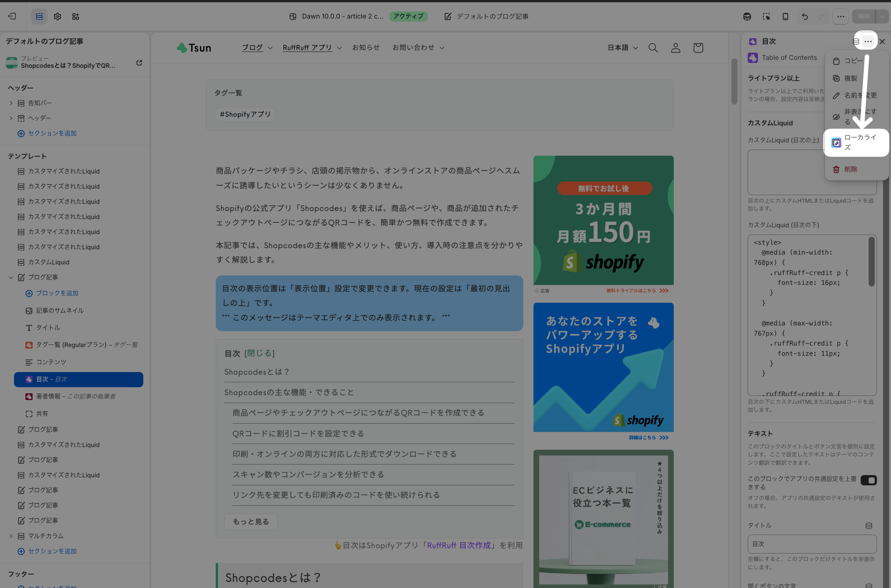Collapse the ブログ記事 section

[11, 277]
